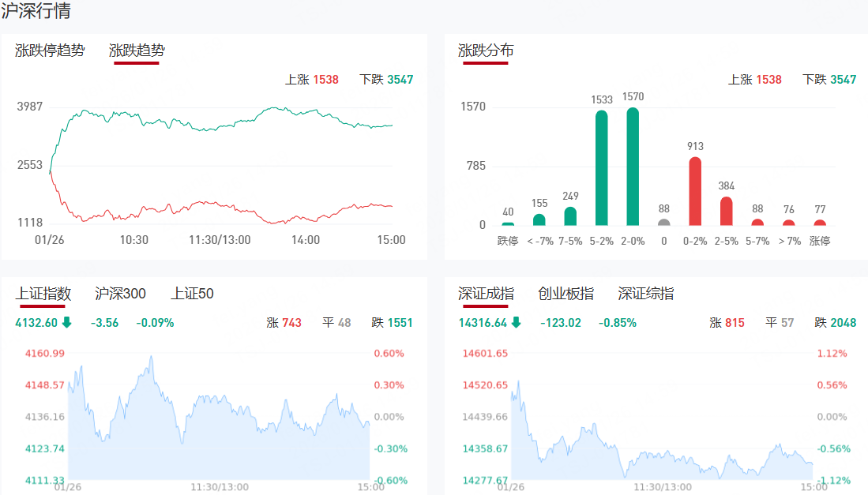Click the 4160.99 price axis label
This screenshot has width=868, height=495.
[x=45, y=354]
